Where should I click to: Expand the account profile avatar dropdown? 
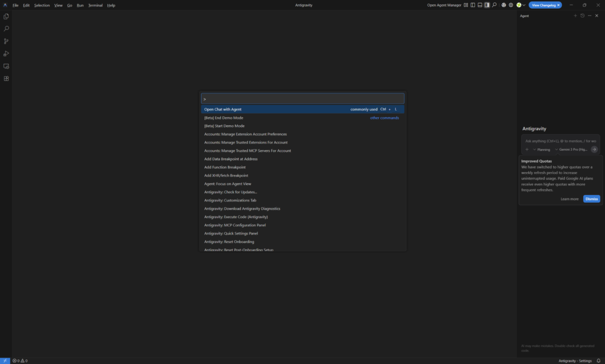click(x=521, y=5)
